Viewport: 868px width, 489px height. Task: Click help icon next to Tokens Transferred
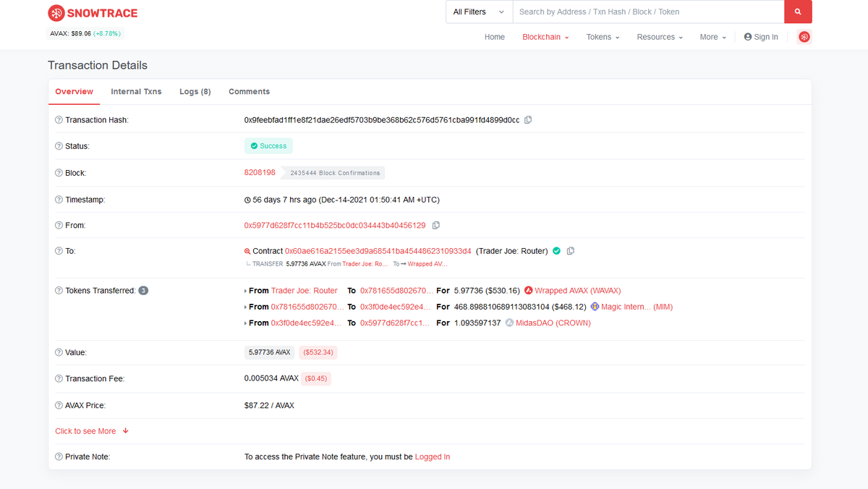tap(59, 291)
